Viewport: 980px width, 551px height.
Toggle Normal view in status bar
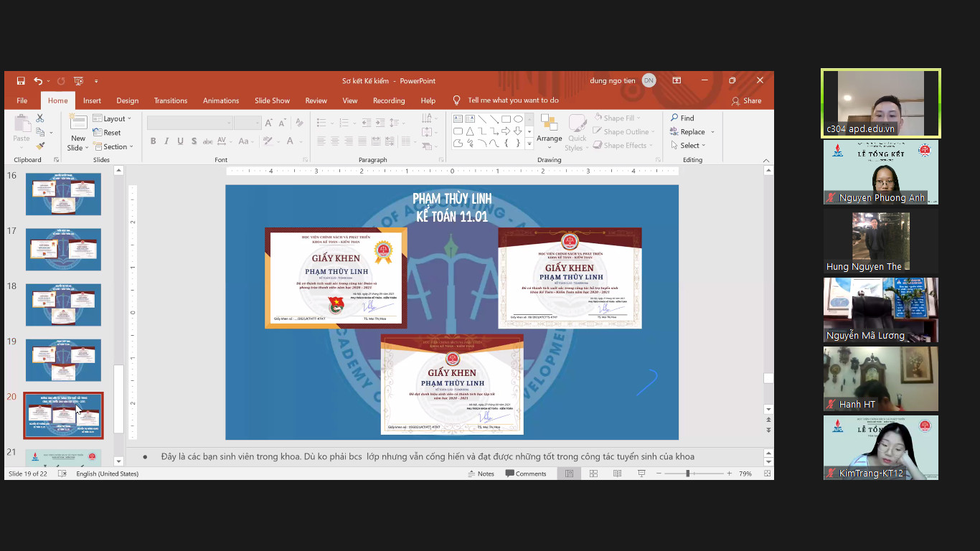(x=569, y=474)
